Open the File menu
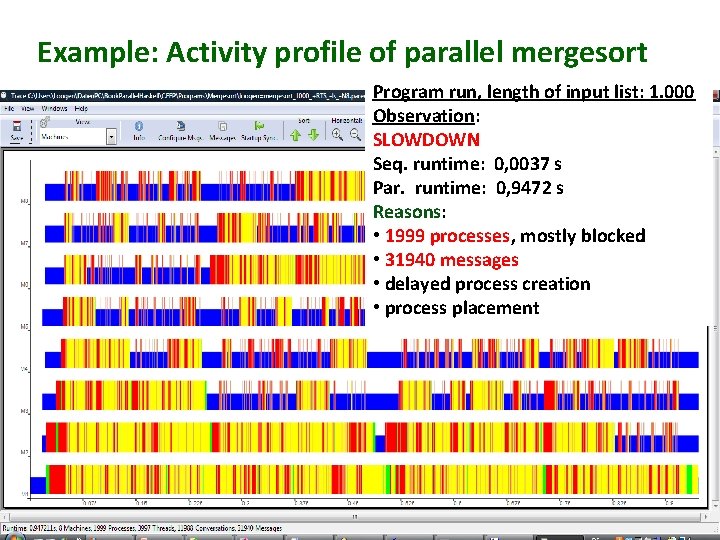This screenshot has width=720, height=540. 9,109
